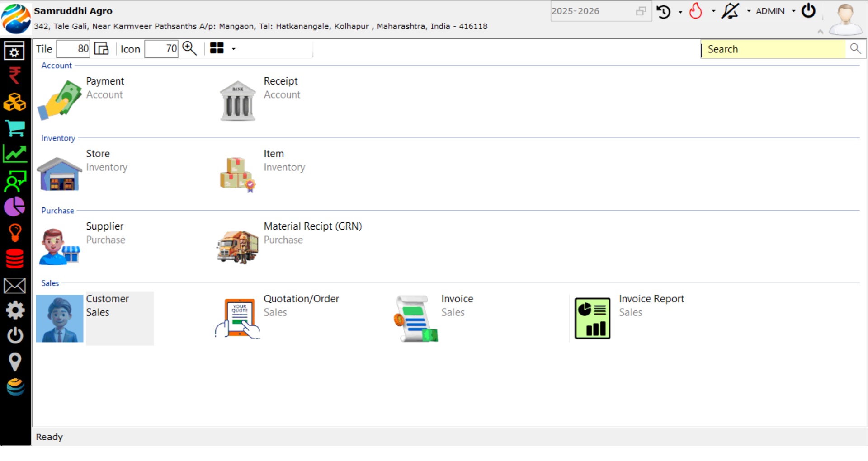Open the purple pie chart sidebar icon
868x461 pixels.
15,207
